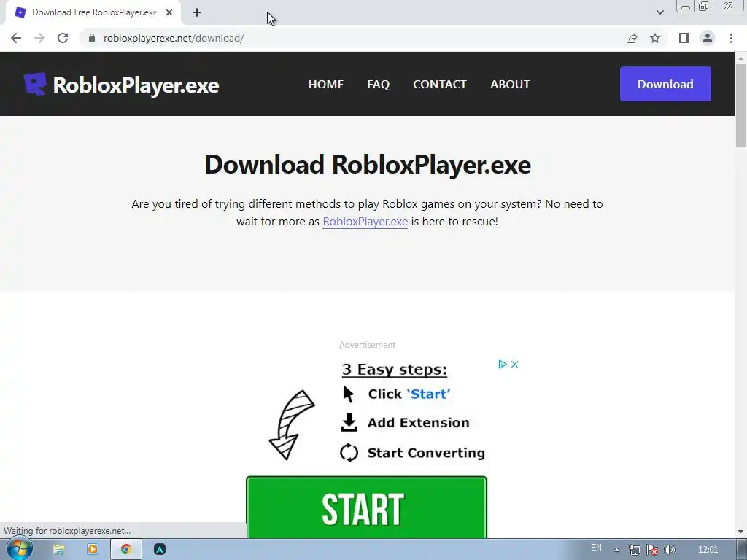This screenshot has height=560, width=747.
Task: Reload the page with the refresh icon
Action: click(63, 38)
